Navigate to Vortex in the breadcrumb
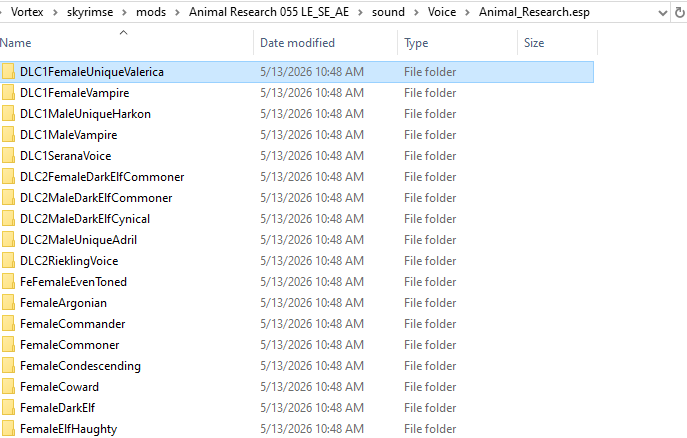This screenshot has width=687, height=438. point(27,12)
